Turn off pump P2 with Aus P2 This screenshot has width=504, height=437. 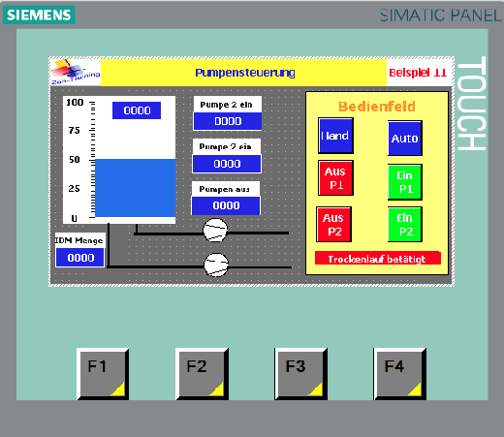[x=333, y=225]
